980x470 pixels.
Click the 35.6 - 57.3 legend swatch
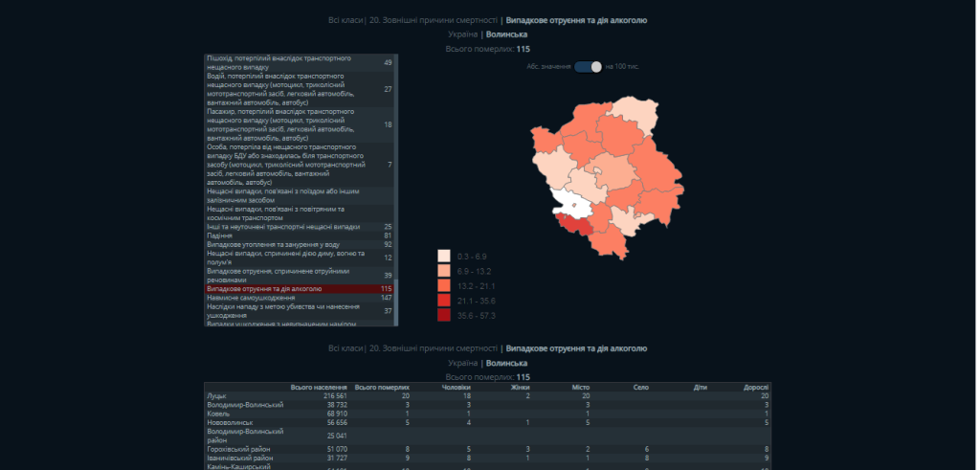click(x=444, y=315)
